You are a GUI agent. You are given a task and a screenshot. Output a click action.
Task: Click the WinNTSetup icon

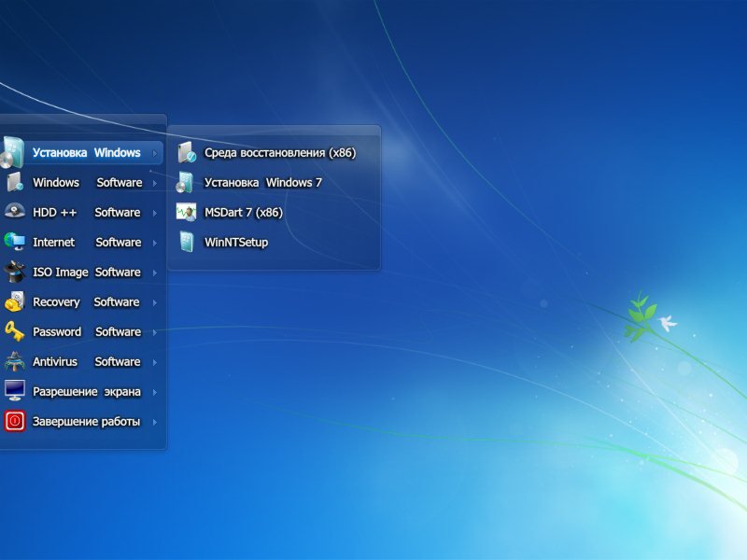click(x=187, y=242)
